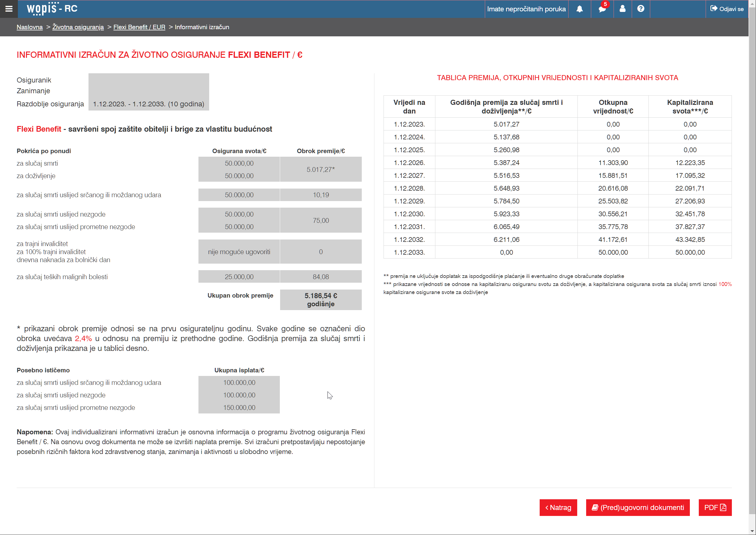Image resolution: width=756 pixels, height=535 pixels.
Task: Open messages chat icon with badge
Action: pos(603,9)
